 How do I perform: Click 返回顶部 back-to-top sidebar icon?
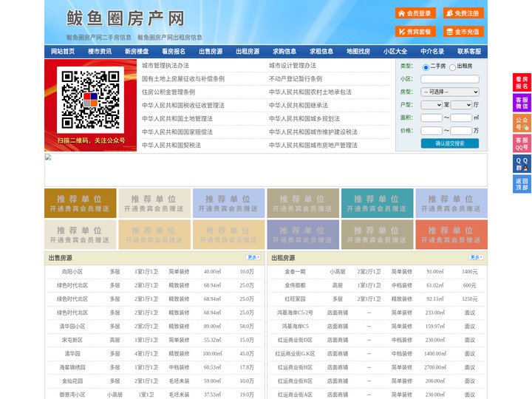pos(522,184)
